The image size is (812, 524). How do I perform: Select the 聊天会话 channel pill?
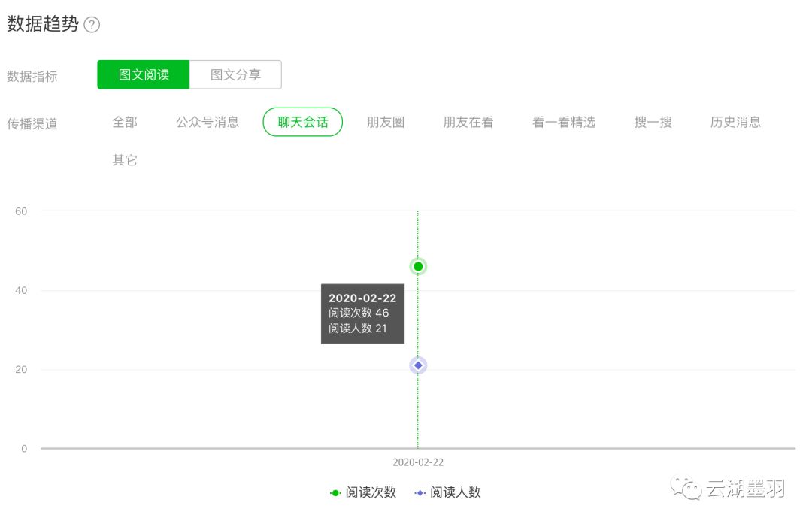[x=302, y=122]
